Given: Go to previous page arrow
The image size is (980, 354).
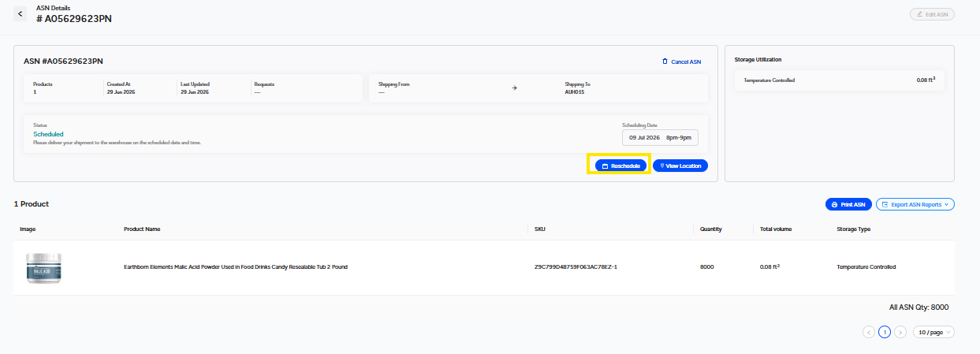Looking at the screenshot, I should coord(869,332).
